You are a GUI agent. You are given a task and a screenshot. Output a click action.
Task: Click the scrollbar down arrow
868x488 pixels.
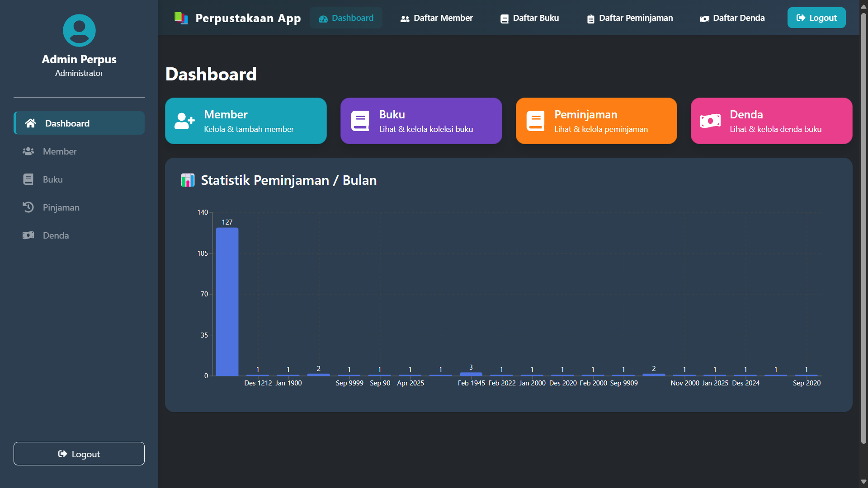tap(863, 482)
